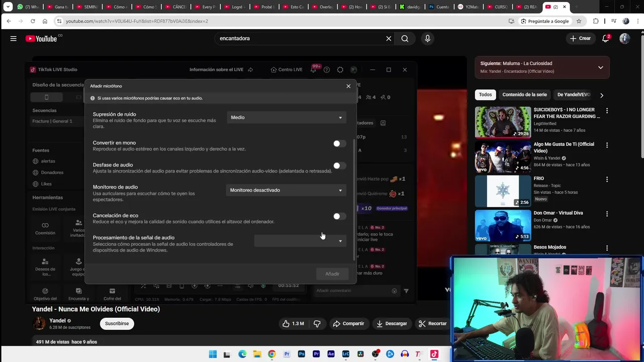Open the Crear button menu
This screenshot has width=644, height=362.
580,38
